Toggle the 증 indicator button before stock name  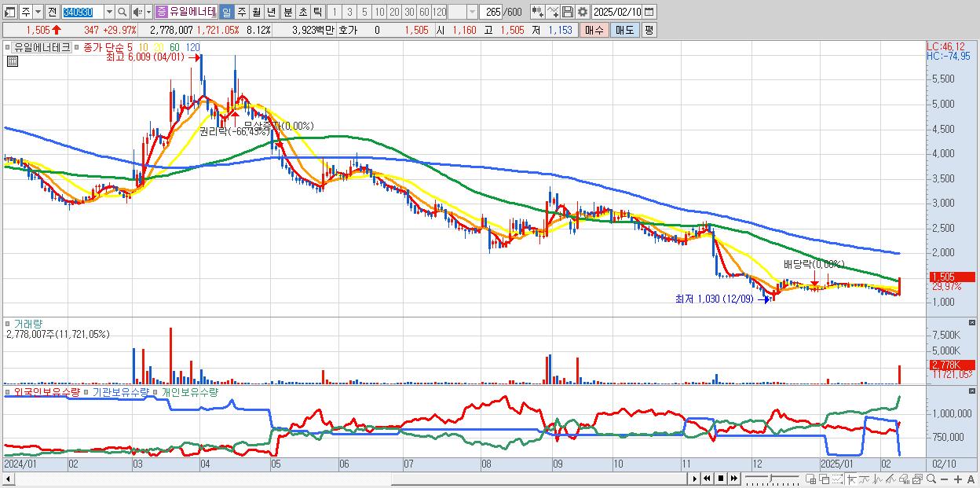point(160,12)
